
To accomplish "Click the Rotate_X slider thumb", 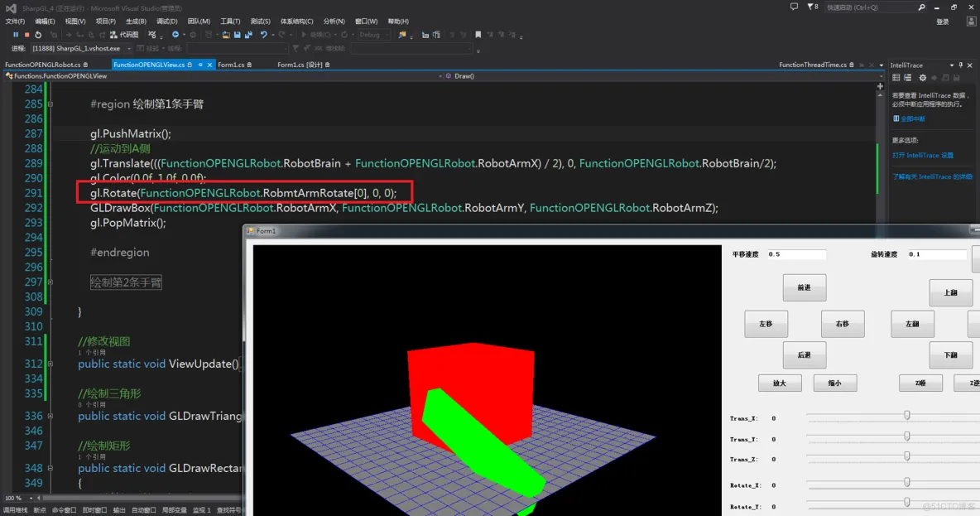I will (x=907, y=482).
